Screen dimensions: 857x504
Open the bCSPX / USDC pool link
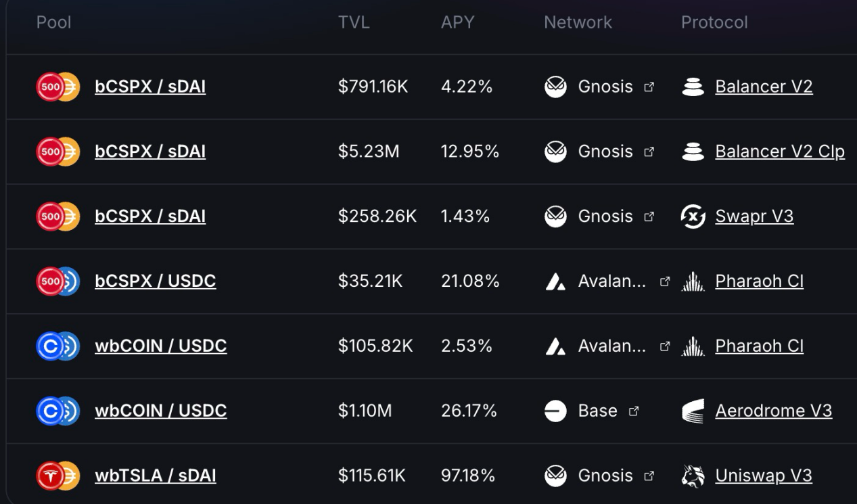pyautogui.click(x=156, y=281)
